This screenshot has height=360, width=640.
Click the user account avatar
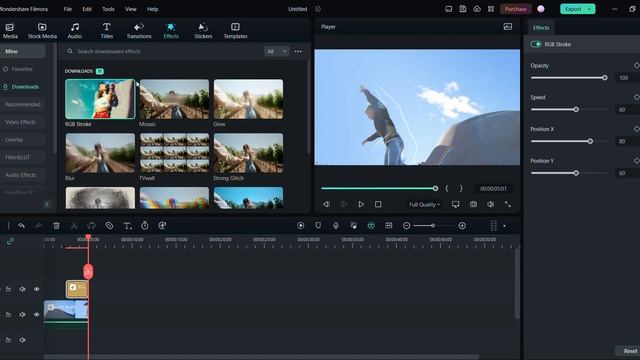coord(541,9)
